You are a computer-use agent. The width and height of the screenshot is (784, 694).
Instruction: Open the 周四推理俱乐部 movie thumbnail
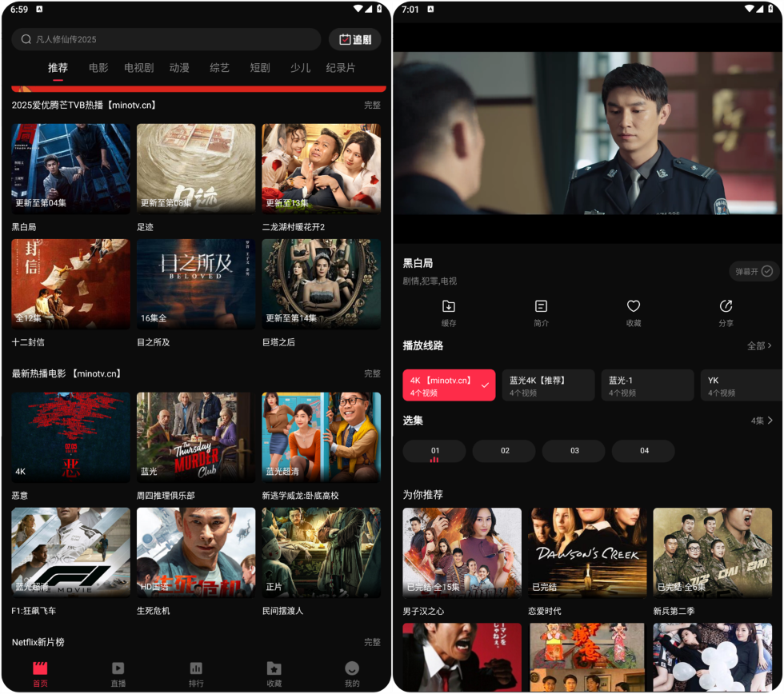point(196,437)
